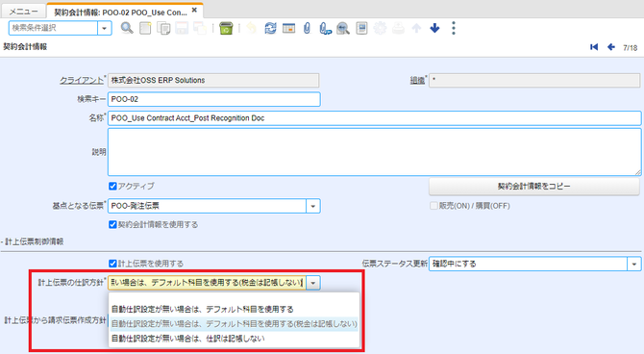Open the Find record magnifier icon
The image size is (644, 354).
click(x=127, y=28)
